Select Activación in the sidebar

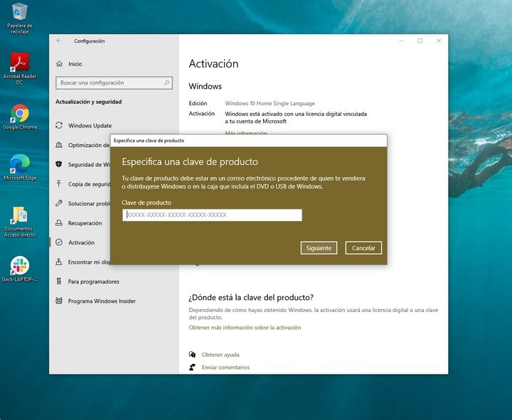[81, 242]
